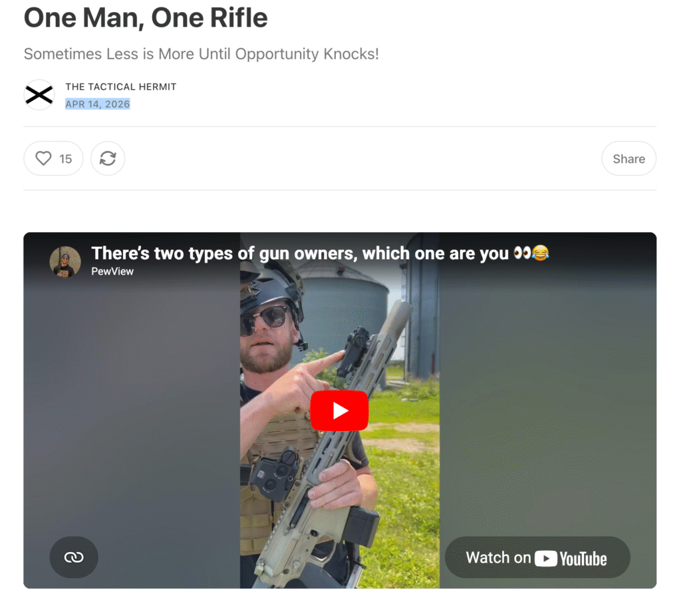Viewport: 681px width, 616px height.
Task: Click the highlighted APR 14, 2026 date
Action: click(98, 104)
